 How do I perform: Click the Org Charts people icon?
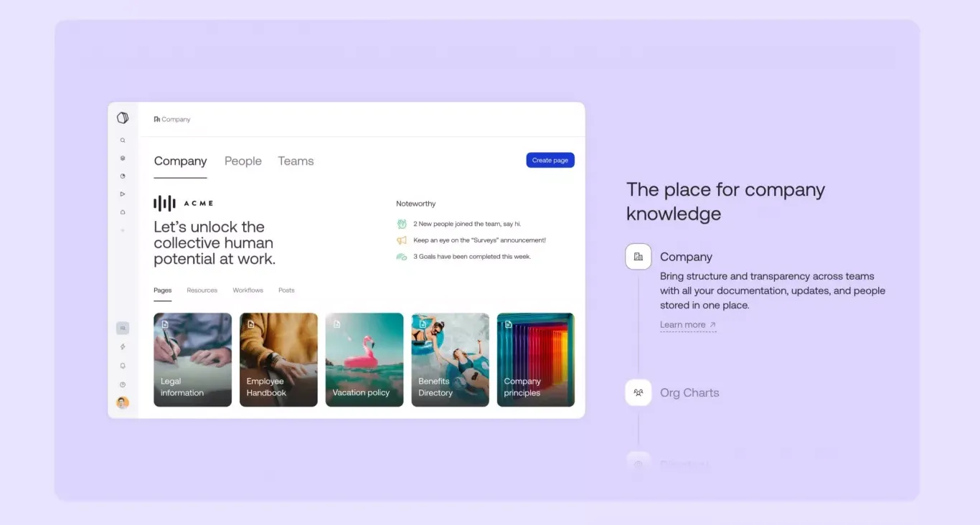[639, 393]
